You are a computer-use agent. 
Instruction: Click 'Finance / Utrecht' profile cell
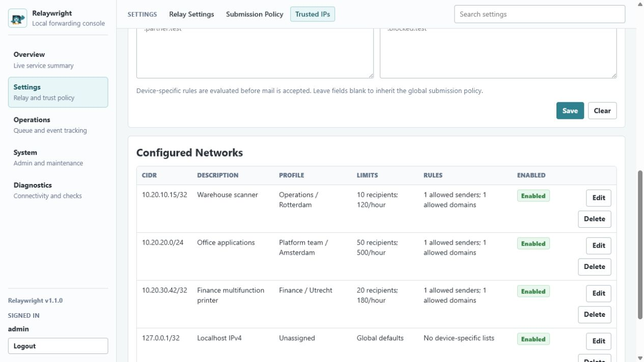(x=305, y=290)
